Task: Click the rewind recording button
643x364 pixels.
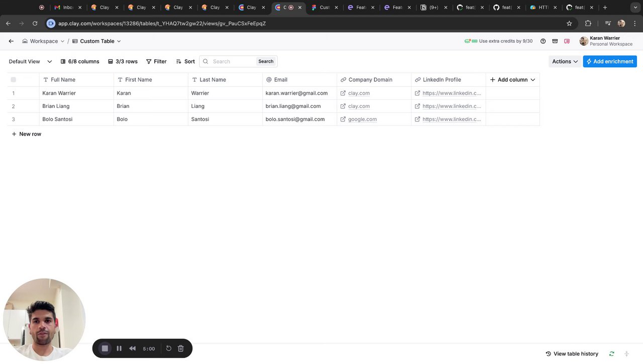Action: [133, 348]
